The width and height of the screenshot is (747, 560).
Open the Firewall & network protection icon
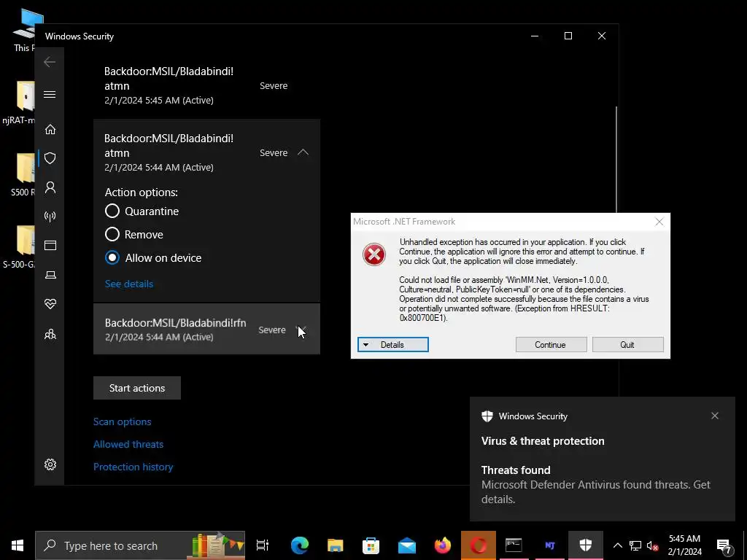click(x=50, y=217)
